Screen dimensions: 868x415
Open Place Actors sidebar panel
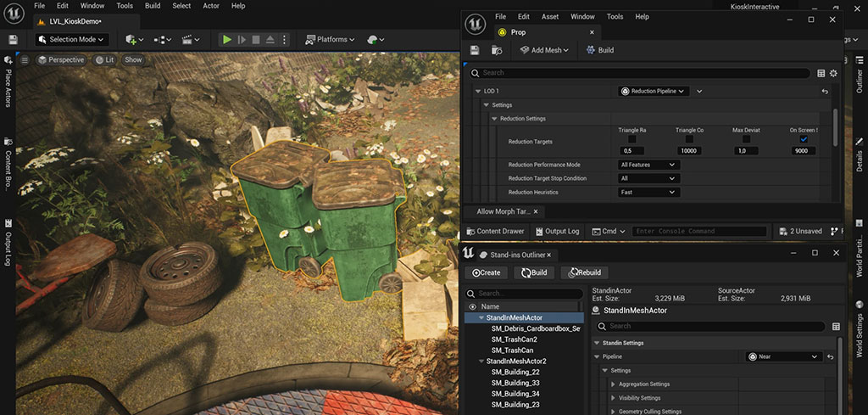point(8,81)
